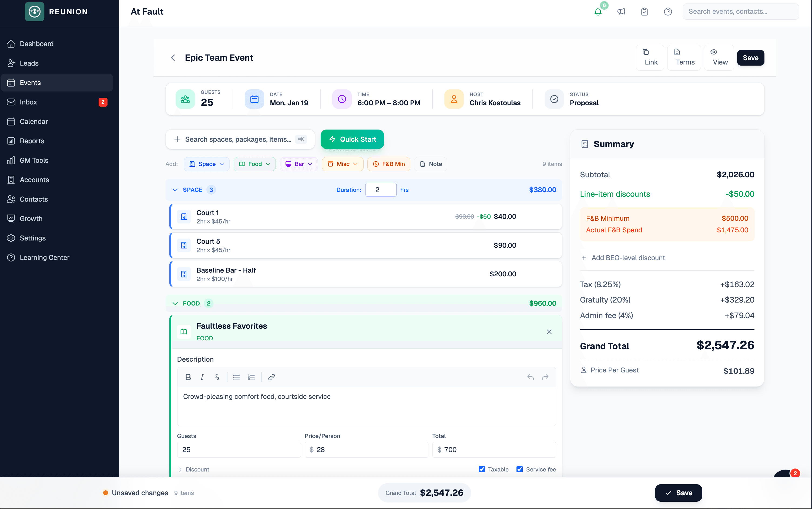
Task: Insert a hyperlink in the description editor
Action: coord(271,377)
